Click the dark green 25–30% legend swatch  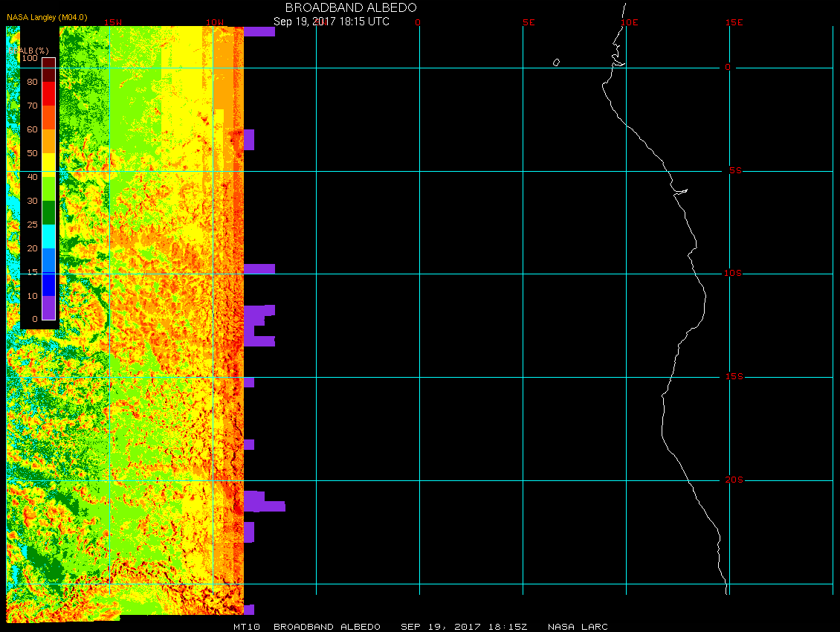(x=48, y=213)
